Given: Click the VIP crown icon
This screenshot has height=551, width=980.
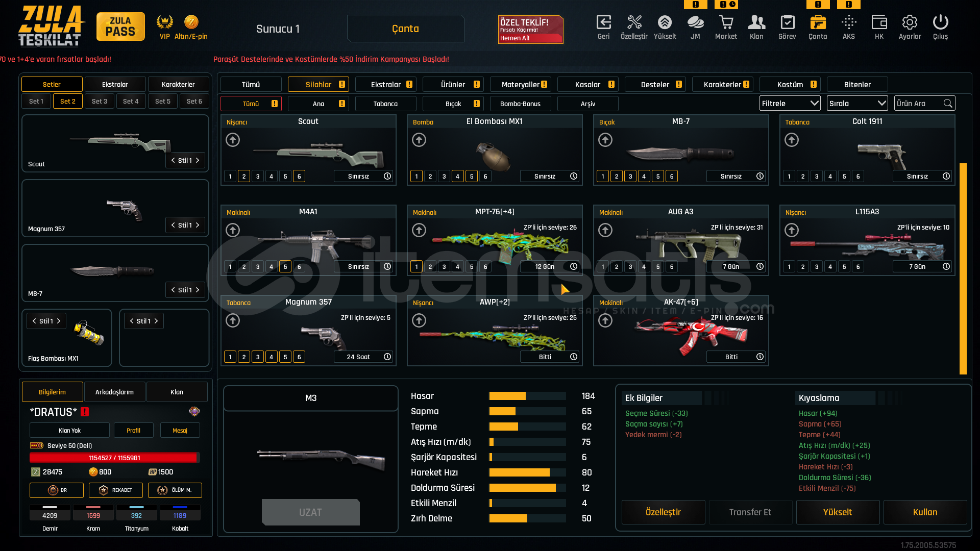Looking at the screenshot, I should pyautogui.click(x=164, y=22).
